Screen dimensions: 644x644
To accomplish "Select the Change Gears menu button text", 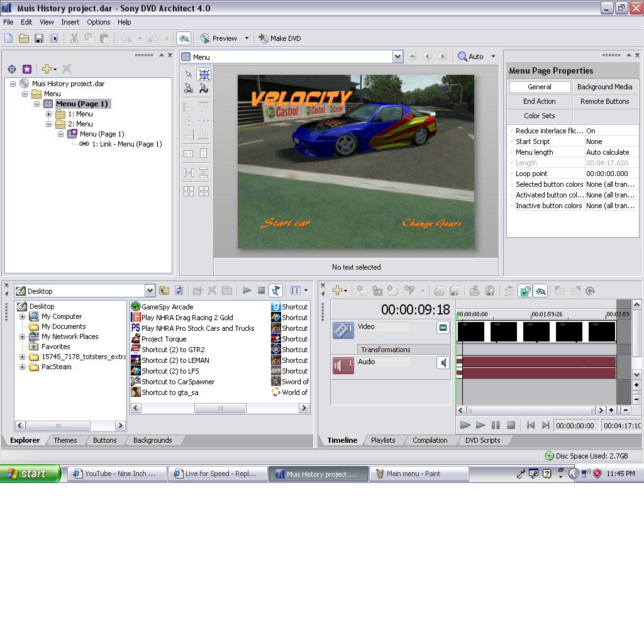I will [431, 223].
